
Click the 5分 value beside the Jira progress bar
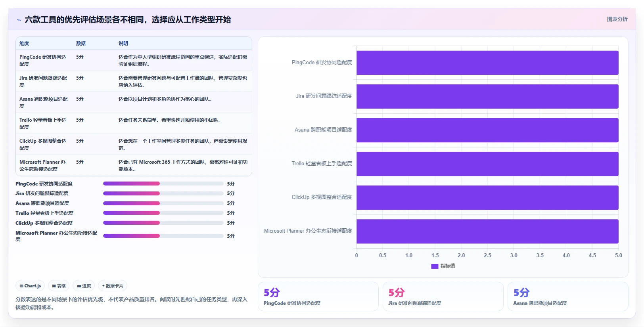pos(231,193)
